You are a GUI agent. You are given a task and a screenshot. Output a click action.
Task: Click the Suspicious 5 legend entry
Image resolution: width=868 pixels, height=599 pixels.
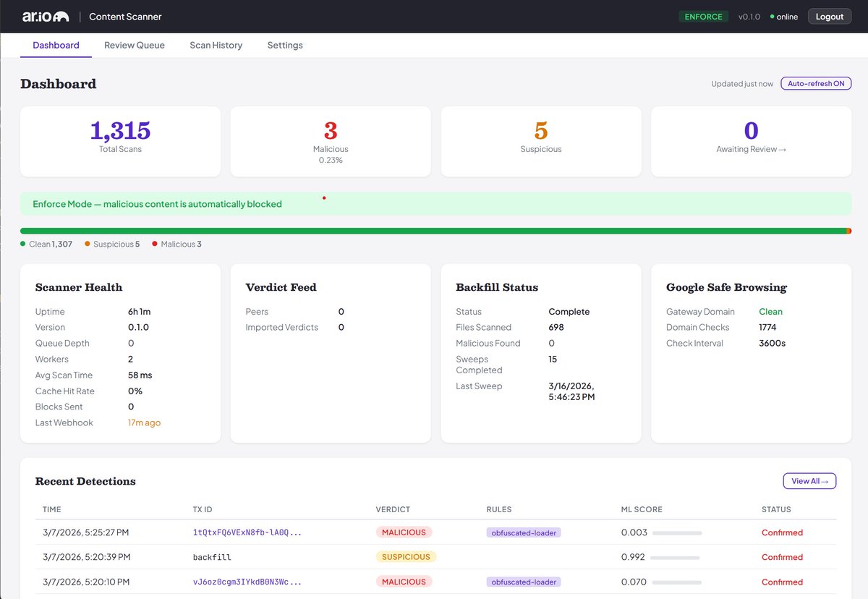(112, 245)
